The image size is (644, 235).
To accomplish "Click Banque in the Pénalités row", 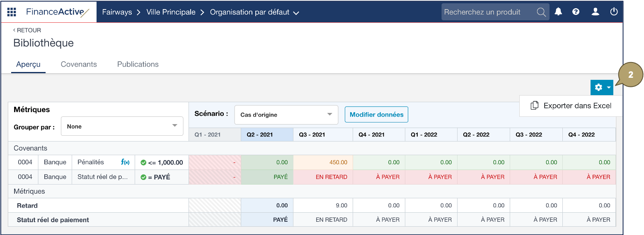I will tap(55, 162).
